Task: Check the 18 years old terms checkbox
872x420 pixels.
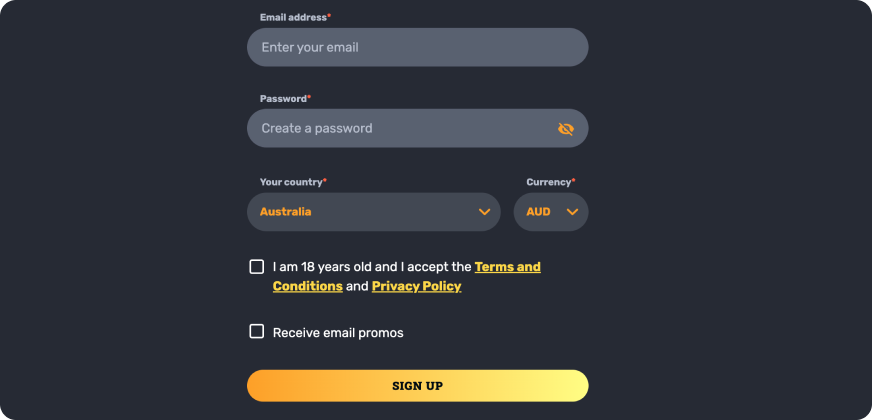Action: click(257, 267)
